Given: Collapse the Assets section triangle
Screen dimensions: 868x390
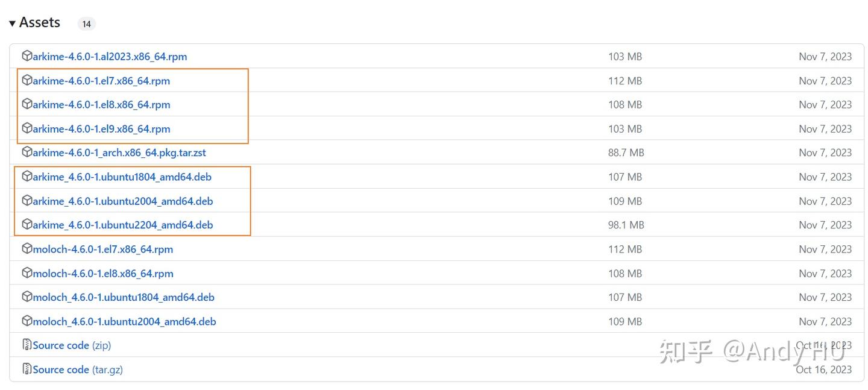Looking at the screenshot, I should point(12,24).
